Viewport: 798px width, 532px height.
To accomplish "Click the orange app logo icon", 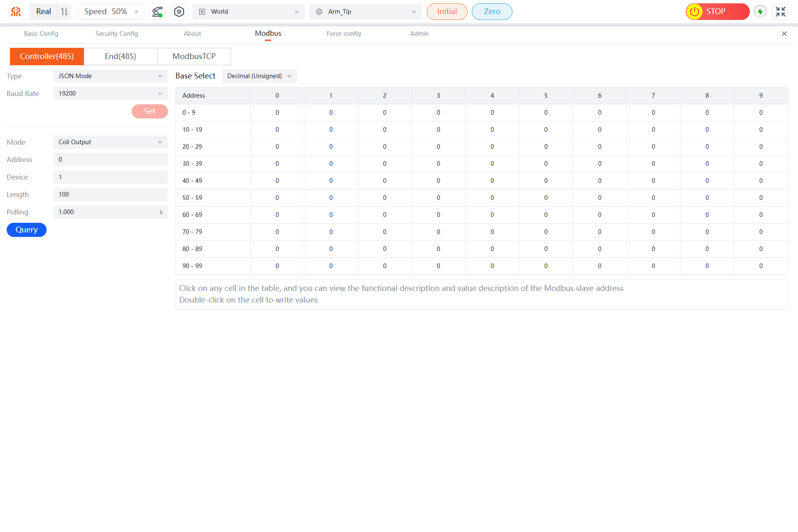I will point(16,12).
